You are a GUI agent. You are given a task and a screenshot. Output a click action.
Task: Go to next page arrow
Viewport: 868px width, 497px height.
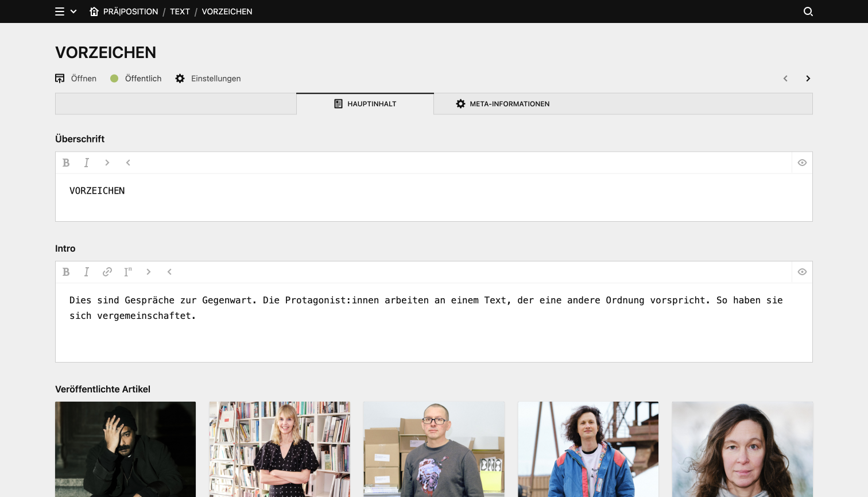808,79
